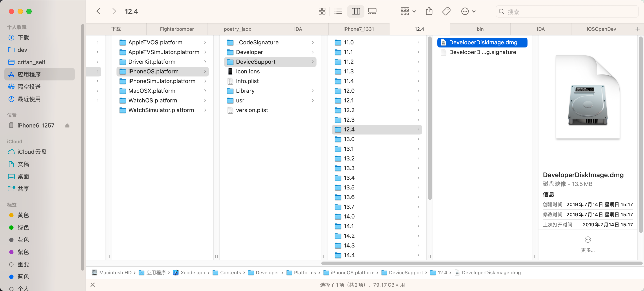Expand the _CodeSignature folder chevron
Viewport: 644px width, 291px height.
coord(313,42)
